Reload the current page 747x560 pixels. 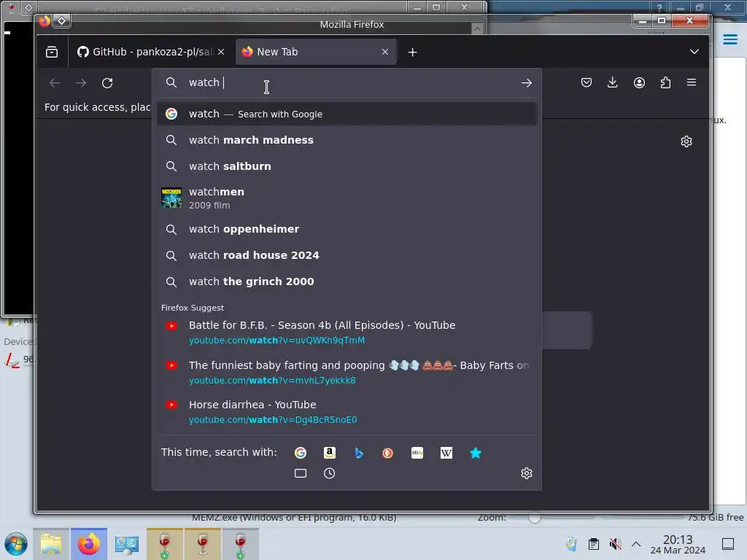coord(107,83)
